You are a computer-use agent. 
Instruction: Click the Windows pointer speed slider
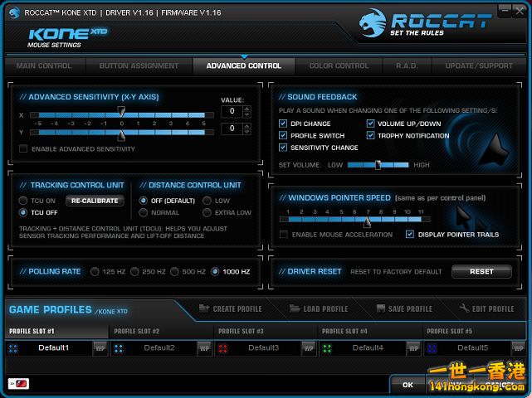tap(355, 220)
